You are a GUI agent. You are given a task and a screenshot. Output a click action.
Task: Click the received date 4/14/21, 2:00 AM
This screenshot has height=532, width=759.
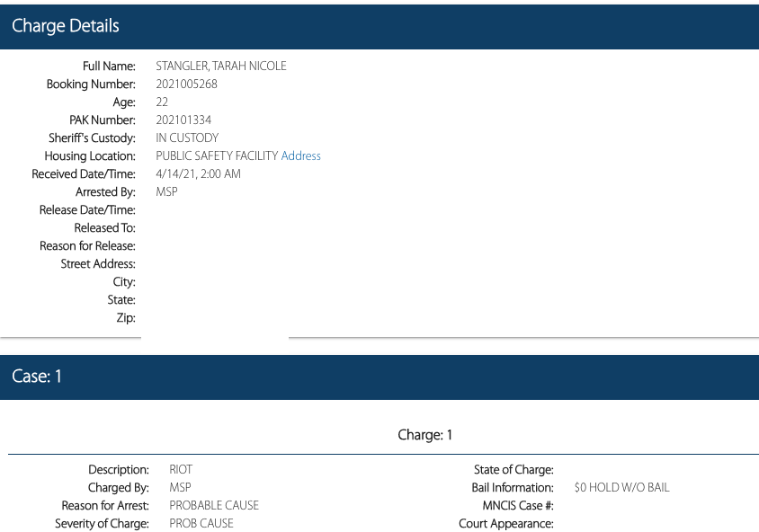(x=198, y=173)
